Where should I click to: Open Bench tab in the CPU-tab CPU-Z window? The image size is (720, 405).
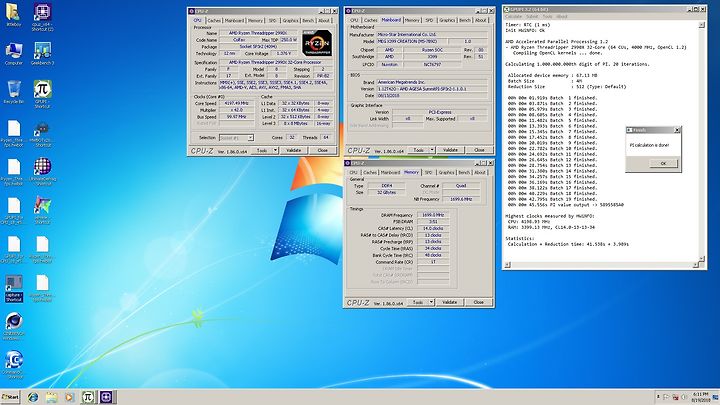[308, 20]
